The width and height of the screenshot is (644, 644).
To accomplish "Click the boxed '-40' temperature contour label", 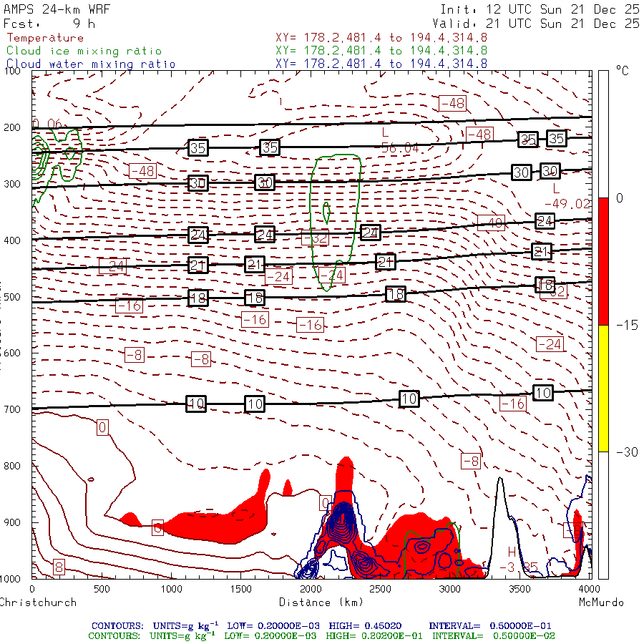I will pos(491,223).
